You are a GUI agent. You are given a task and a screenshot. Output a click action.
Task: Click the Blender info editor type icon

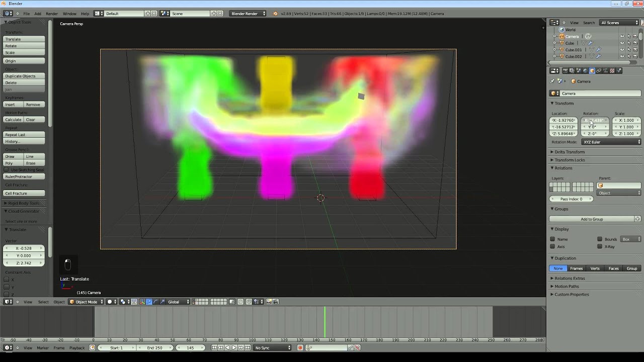pyautogui.click(x=9, y=14)
